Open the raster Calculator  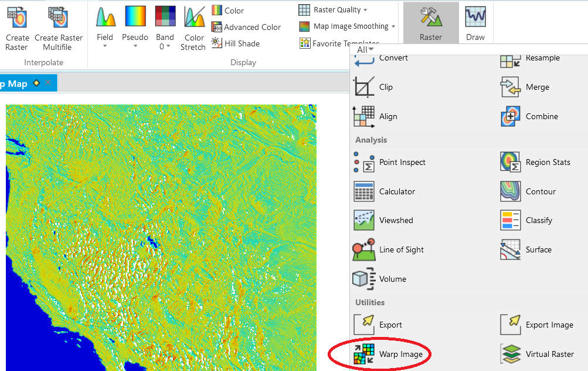[398, 191]
